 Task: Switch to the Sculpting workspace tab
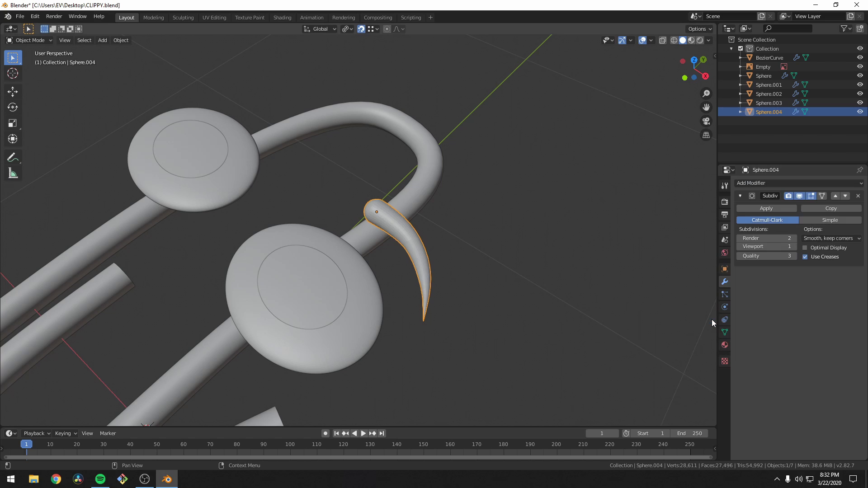click(x=183, y=17)
